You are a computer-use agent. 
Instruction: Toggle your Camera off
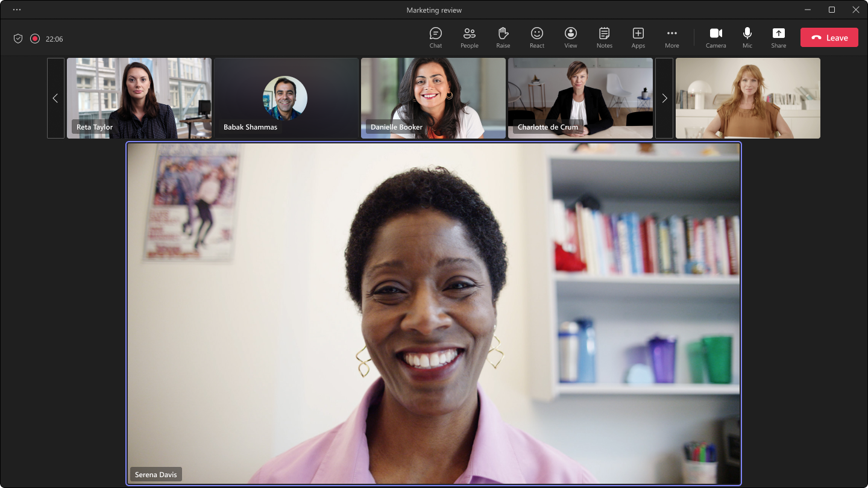tap(715, 37)
